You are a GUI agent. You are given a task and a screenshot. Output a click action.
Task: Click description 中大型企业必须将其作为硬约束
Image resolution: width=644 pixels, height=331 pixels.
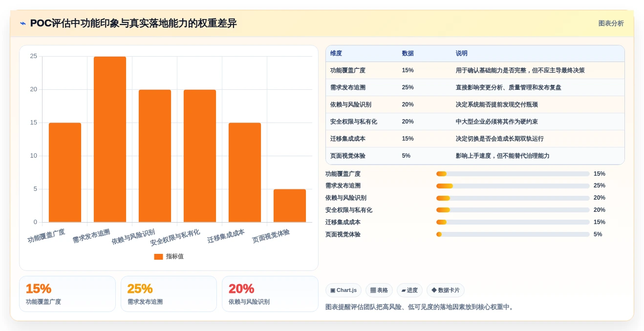tap(497, 122)
